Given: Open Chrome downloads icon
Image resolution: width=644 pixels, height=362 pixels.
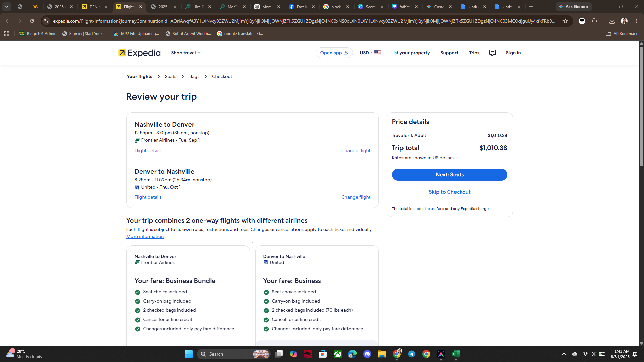Looking at the screenshot, I should 612,21.
